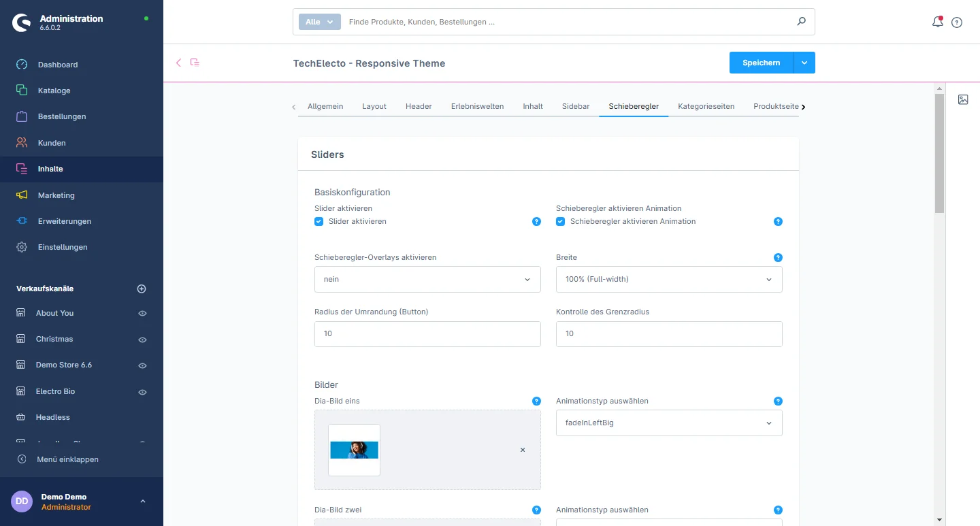
Task: Click Menü einklappen to collapse sidebar
Action: (x=67, y=459)
